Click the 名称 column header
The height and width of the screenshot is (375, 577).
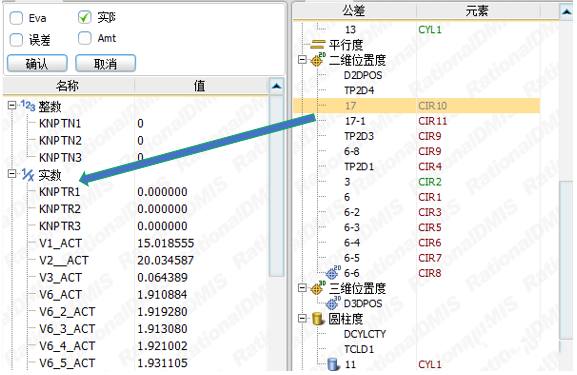pyautogui.click(x=68, y=86)
